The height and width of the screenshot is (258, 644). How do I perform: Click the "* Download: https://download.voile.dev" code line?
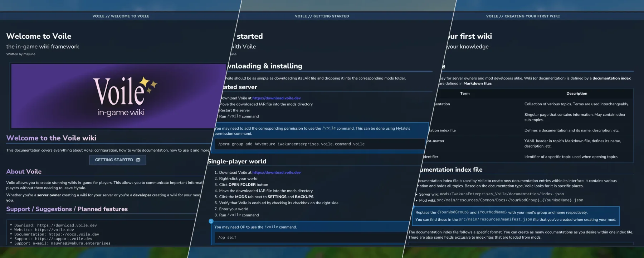[53, 225]
